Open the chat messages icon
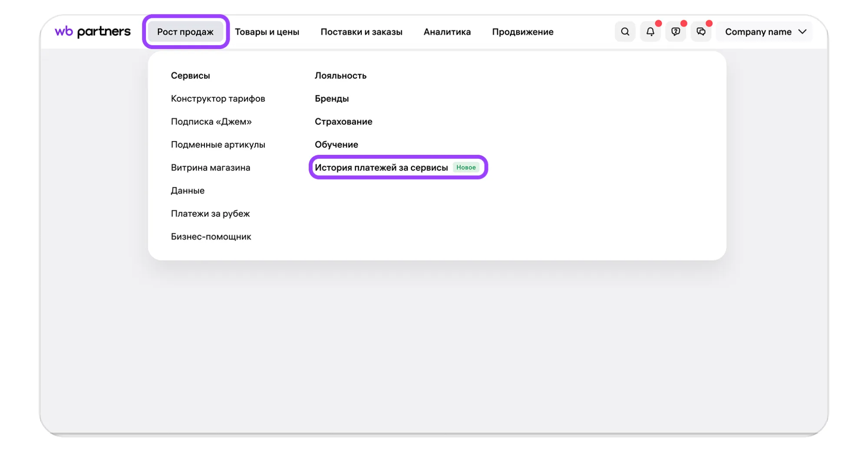Screen dimensions: 868x452 point(701,32)
